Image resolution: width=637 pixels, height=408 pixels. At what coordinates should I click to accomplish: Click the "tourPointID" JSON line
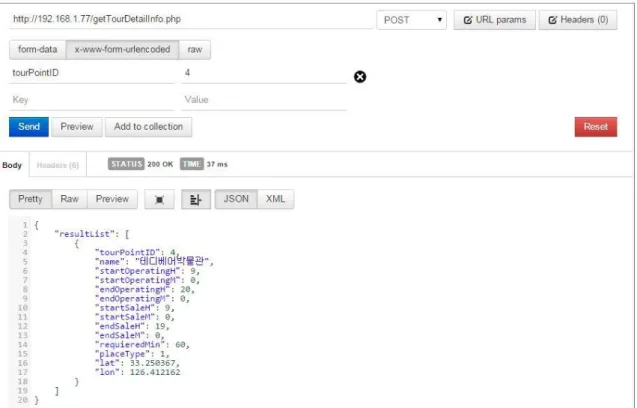coord(137,252)
